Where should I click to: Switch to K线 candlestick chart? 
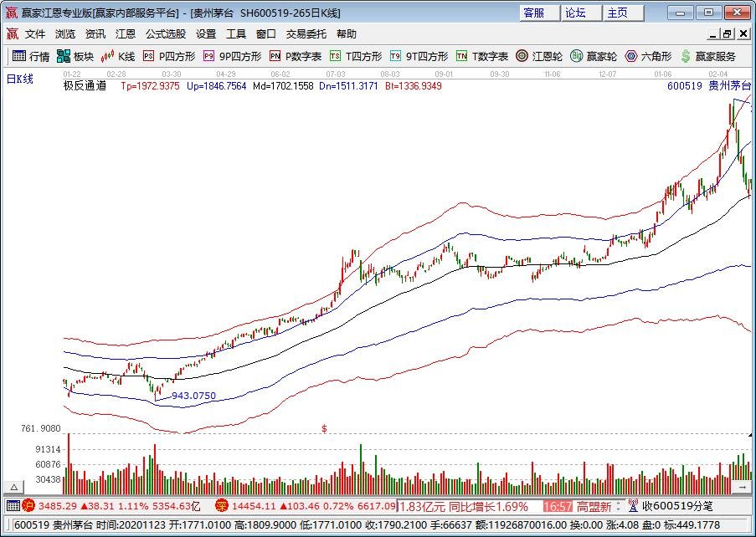118,56
